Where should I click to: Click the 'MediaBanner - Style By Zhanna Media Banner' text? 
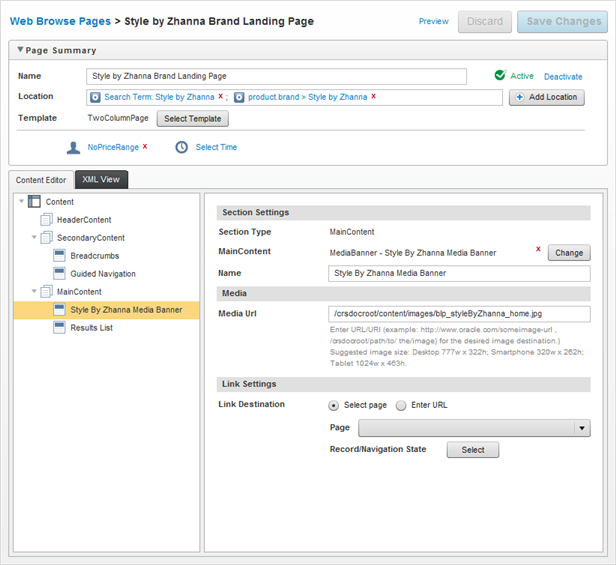click(412, 253)
